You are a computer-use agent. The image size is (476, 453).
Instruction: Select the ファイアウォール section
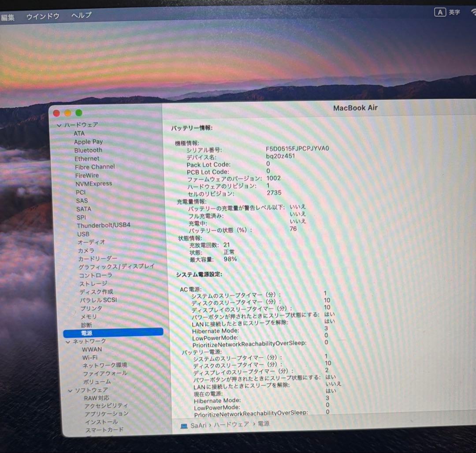(106, 373)
